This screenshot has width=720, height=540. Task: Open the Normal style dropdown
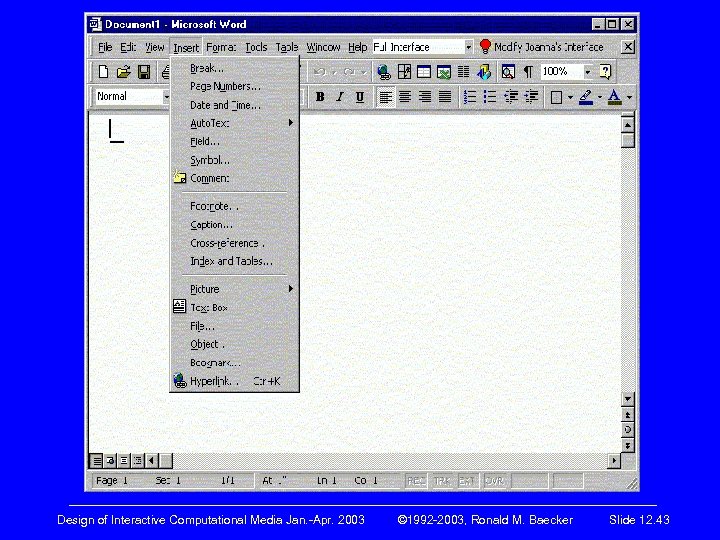tap(166, 97)
